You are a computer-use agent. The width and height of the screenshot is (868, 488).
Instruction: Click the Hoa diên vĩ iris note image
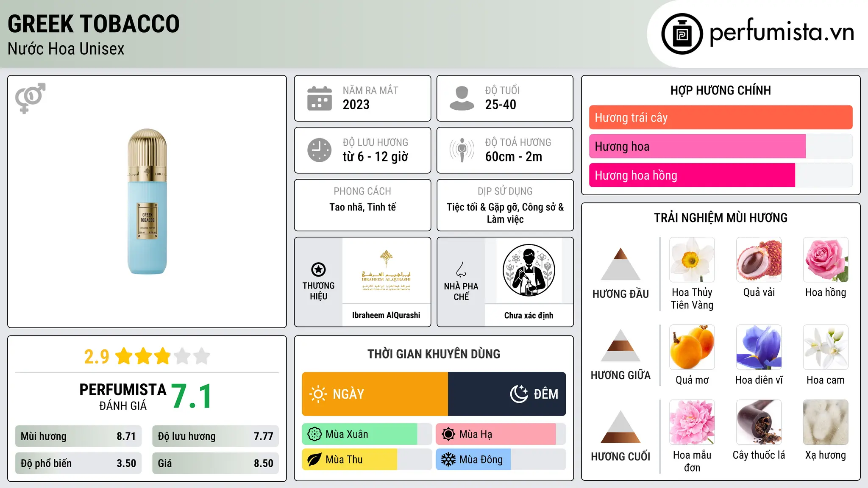pos(759,347)
